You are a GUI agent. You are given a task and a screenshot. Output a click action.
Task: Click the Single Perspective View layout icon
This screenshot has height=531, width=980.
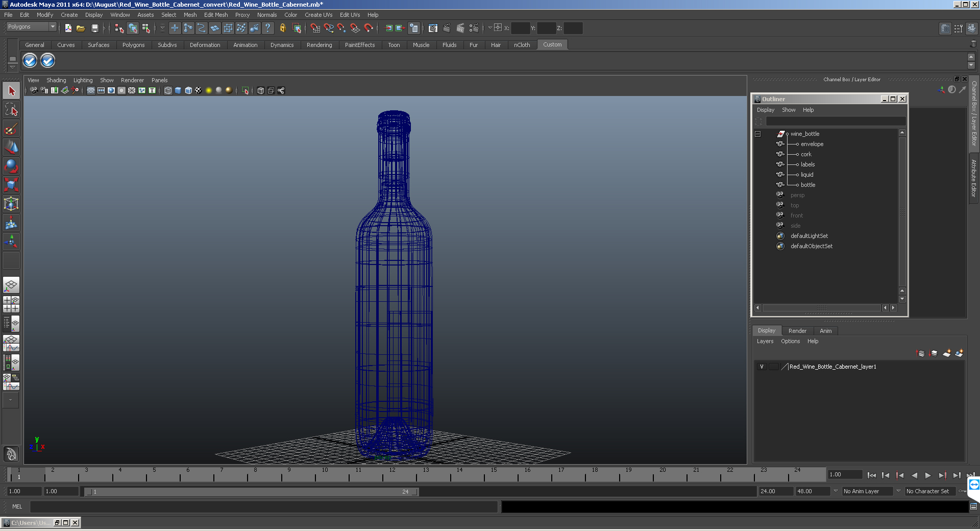point(11,285)
